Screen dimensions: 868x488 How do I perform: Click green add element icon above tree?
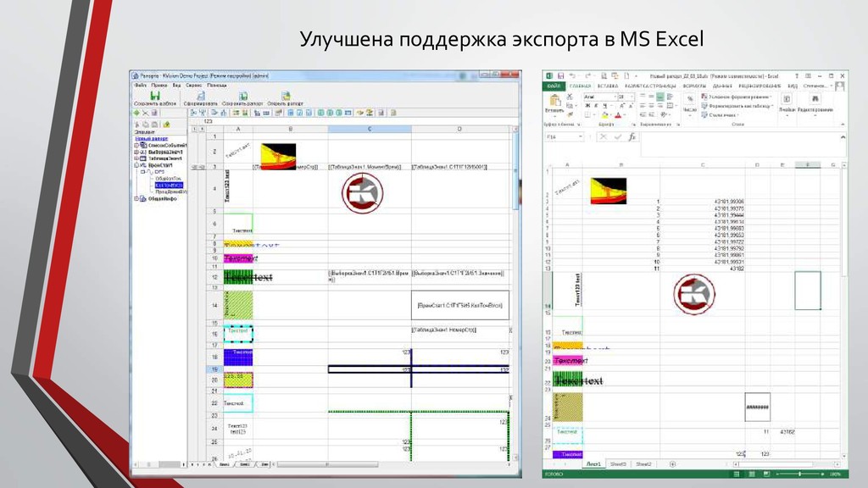[136, 113]
